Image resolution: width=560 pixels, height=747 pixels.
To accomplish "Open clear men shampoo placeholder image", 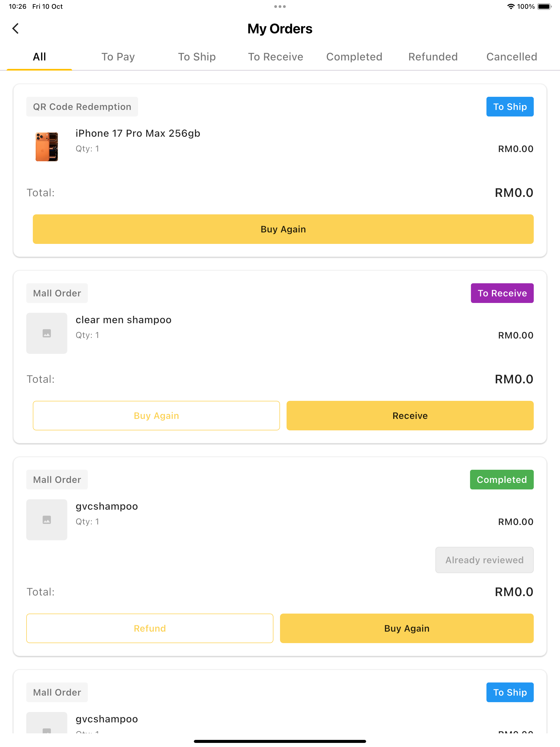I will (x=46, y=333).
